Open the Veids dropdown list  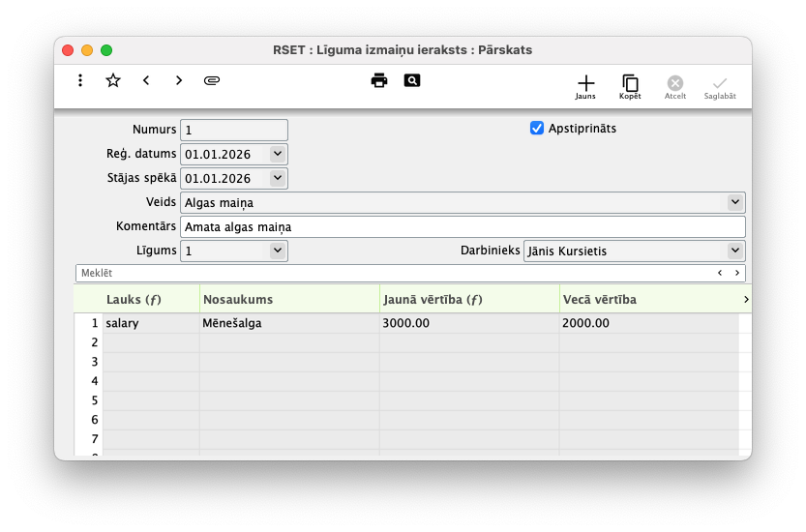coord(735,202)
